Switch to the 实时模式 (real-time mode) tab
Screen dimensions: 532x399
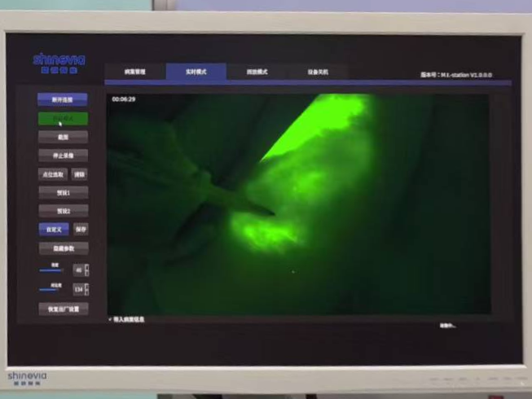click(x=196, y=72)
